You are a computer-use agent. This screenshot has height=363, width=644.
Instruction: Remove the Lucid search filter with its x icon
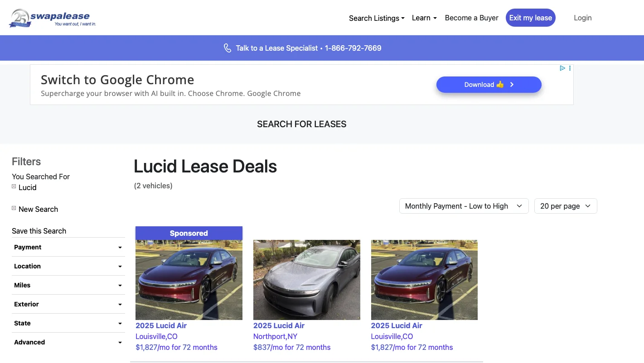coord(14,186)
